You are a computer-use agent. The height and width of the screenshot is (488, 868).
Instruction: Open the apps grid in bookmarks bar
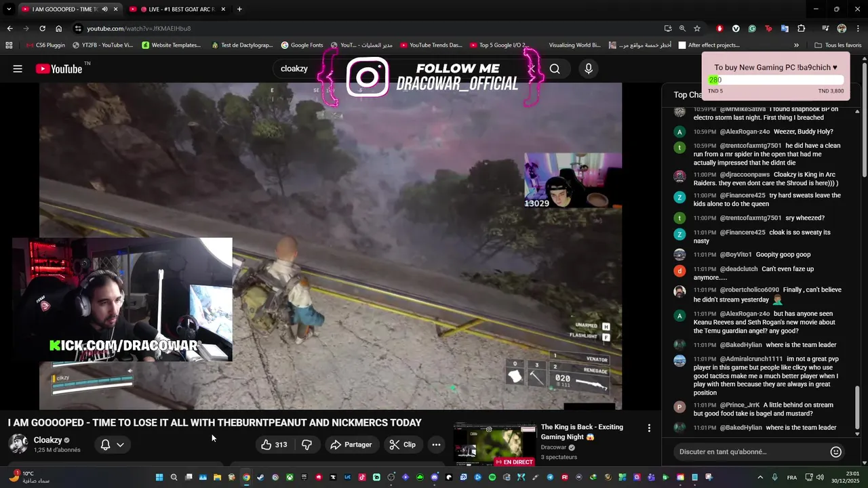[x=9, y=45]
